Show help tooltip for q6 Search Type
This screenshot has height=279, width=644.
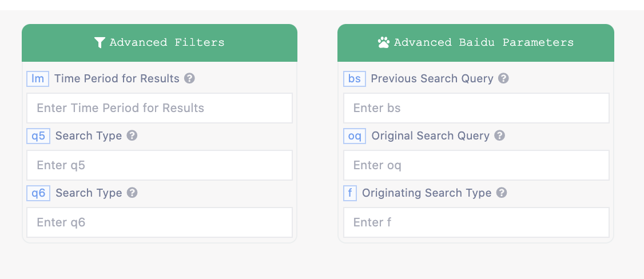pyautogui.click(x=132, y=193)
